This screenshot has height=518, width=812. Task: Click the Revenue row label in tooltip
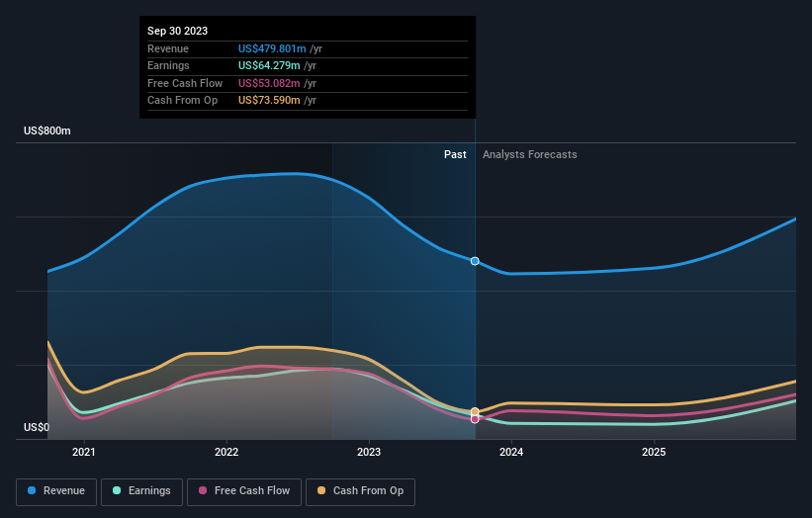tap(168, 48)
